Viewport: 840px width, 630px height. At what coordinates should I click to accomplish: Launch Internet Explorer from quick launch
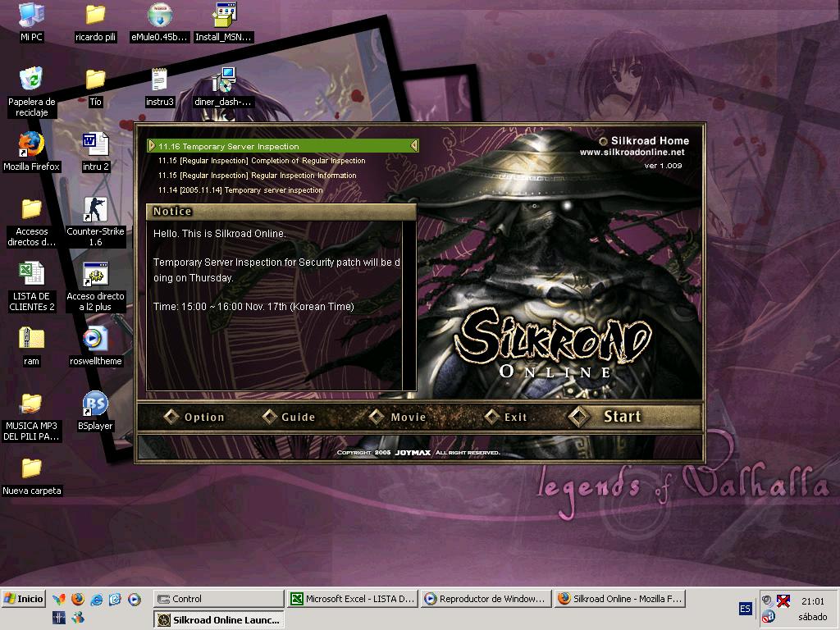pyautogui.click(x=97, y=599)
